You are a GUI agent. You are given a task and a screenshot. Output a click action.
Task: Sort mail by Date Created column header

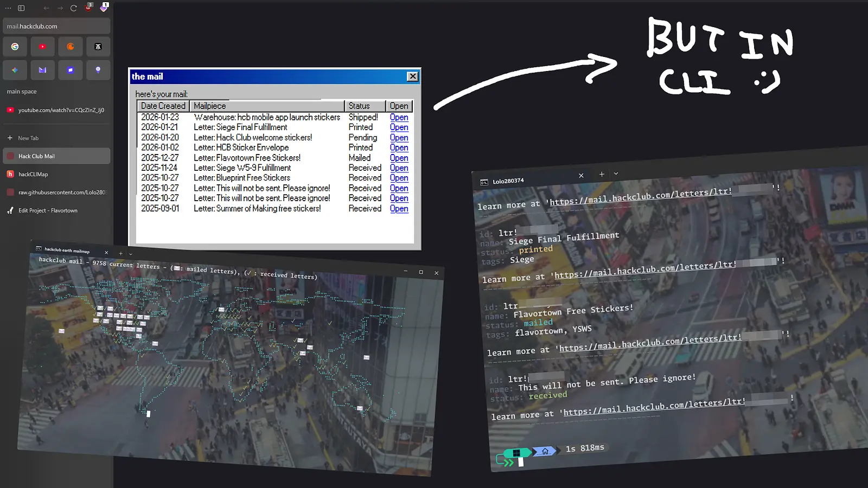(162, 106)
